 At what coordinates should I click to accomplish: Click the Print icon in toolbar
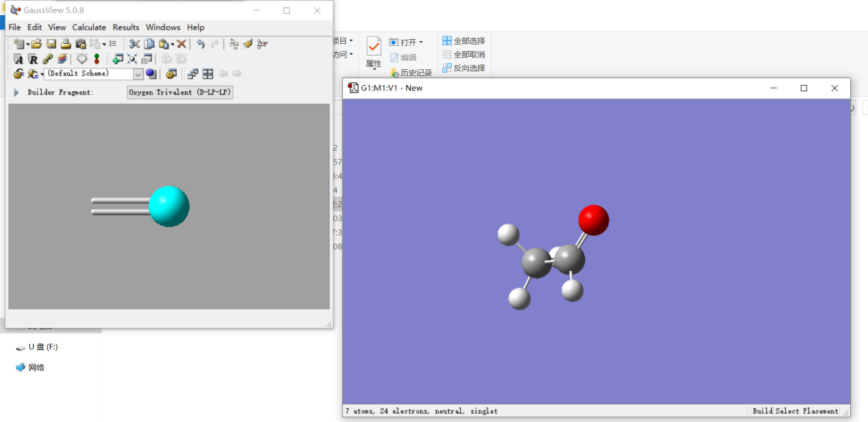[x=66, y=44]
